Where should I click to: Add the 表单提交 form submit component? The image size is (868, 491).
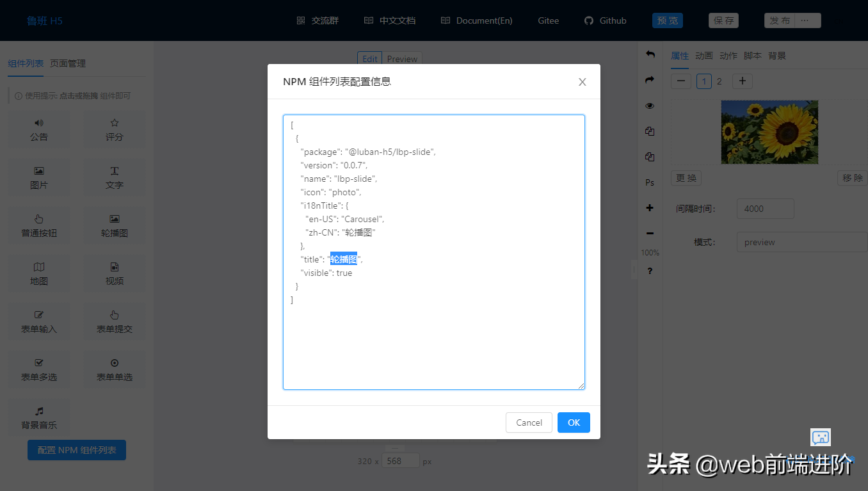click(115, 322)
